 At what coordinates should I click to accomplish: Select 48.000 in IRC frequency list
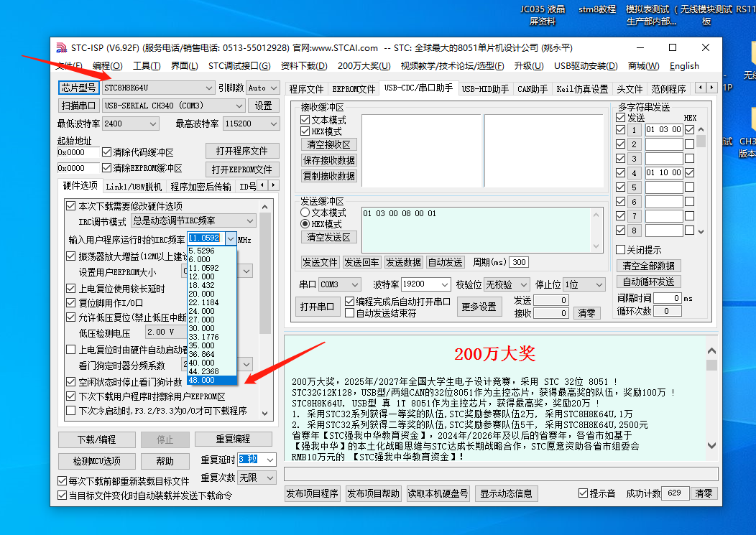(x=212, y=381)
